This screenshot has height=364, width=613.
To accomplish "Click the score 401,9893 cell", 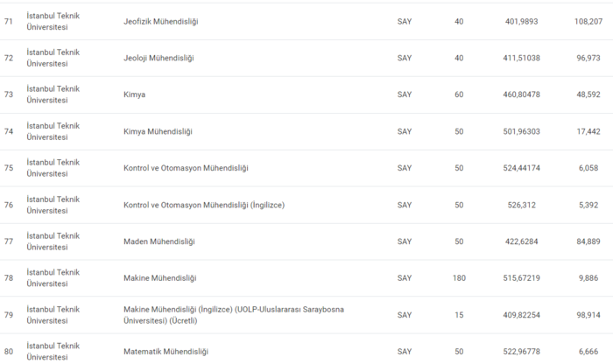I will coord(522,21).
